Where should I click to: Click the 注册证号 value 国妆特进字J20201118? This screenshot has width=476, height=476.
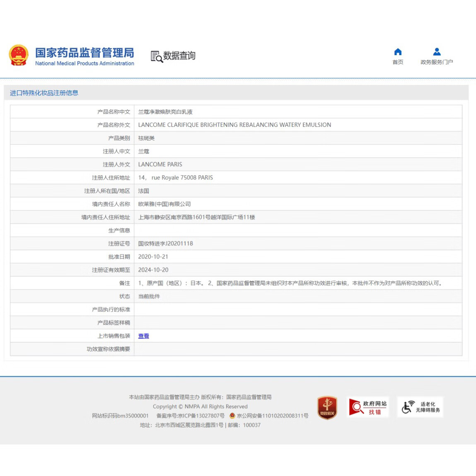164,243
